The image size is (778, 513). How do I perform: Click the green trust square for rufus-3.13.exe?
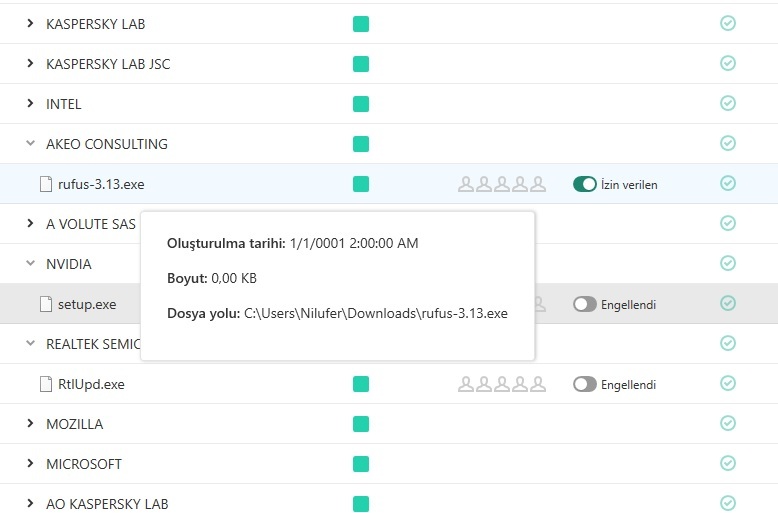point(361,184)
